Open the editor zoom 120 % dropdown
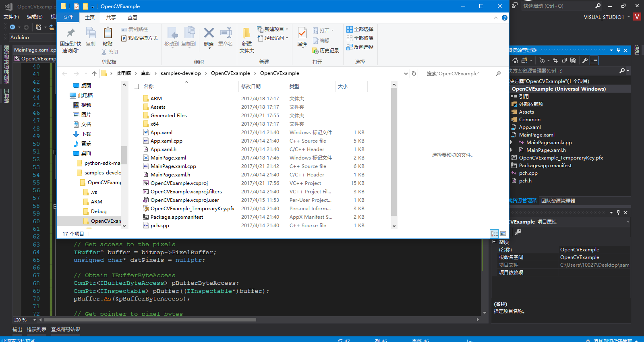Viewport: 644px width, 342px height. 35,320
